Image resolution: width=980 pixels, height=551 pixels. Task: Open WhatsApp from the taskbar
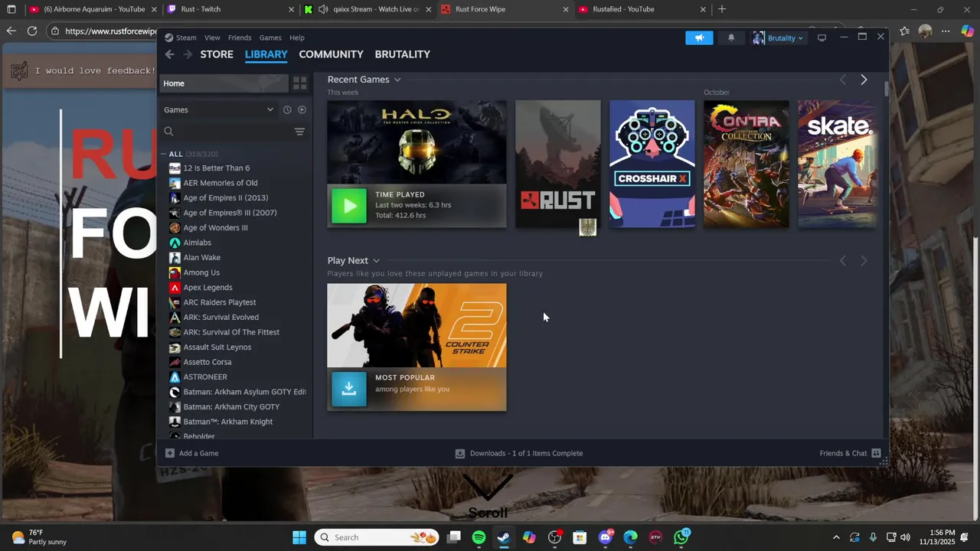coord(681,537)
